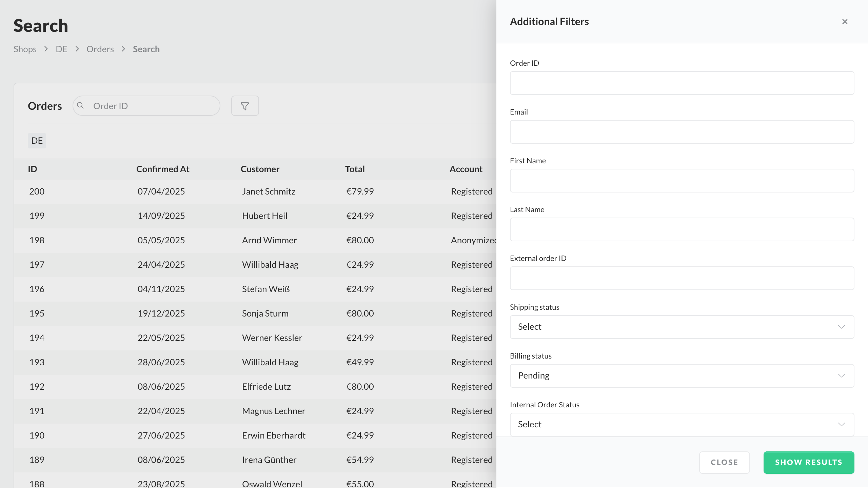Click the Close button in filter panel
868x488 pixels.
click(x=724, y=462)
